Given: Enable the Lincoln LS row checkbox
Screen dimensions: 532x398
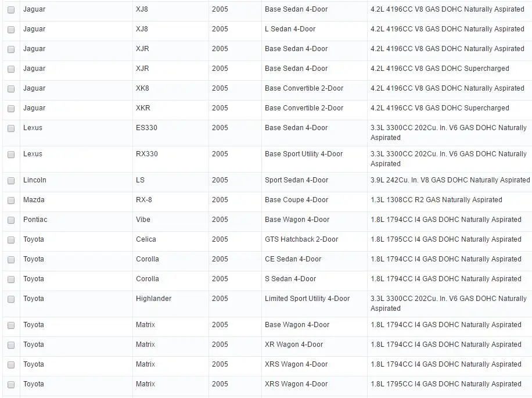Looking at the screenshot, I should (x=11, y=181).
